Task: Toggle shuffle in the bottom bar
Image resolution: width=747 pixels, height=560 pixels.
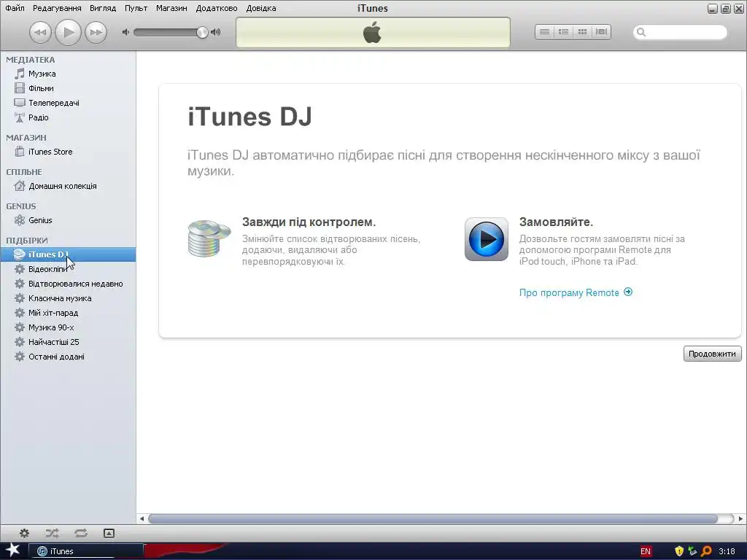Action: click(52, 533)
